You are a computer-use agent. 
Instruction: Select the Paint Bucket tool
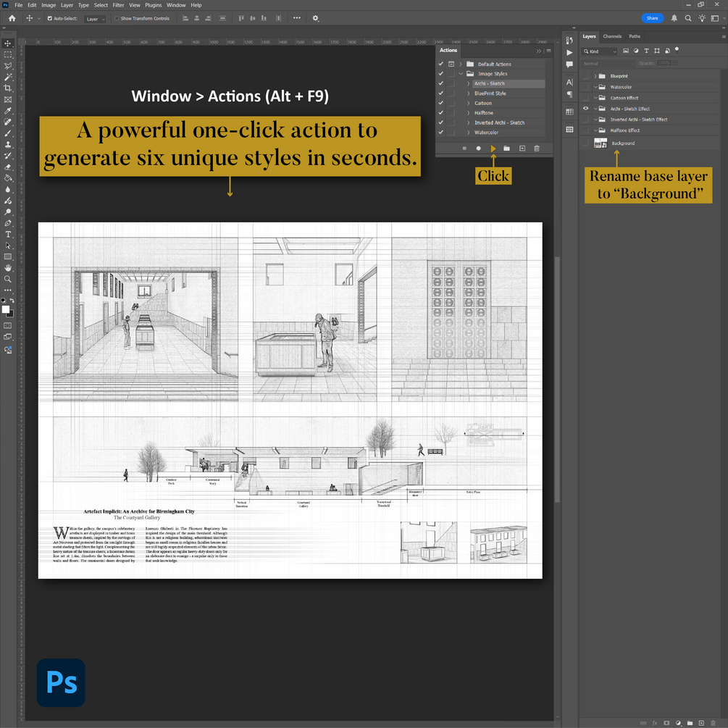pyautogui.click(x=8, y=177)
